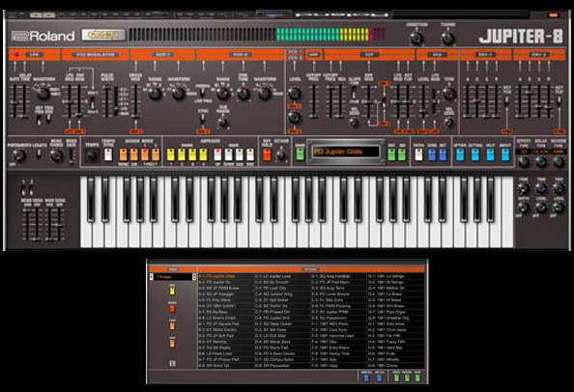This screenshot has height=392, width=574.
Task: Turn the Portamento knob
Action: (x=18, y=155)
